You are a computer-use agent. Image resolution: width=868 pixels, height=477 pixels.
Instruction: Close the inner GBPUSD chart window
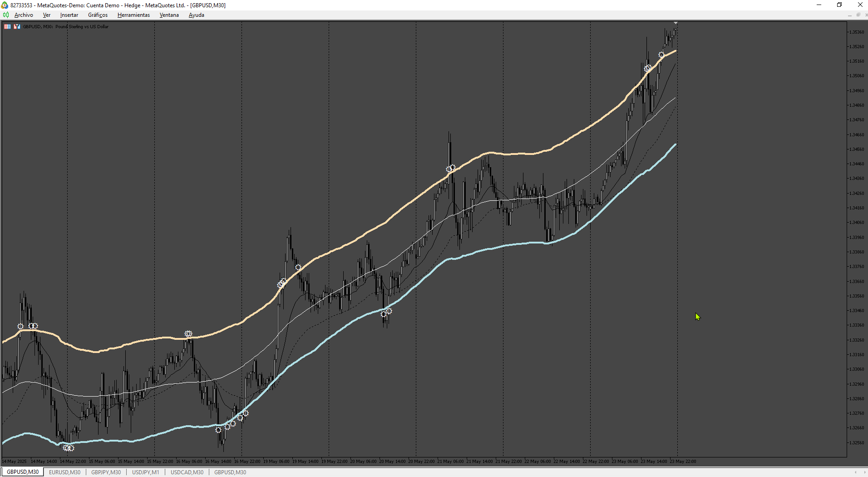(x=866, y=15)
